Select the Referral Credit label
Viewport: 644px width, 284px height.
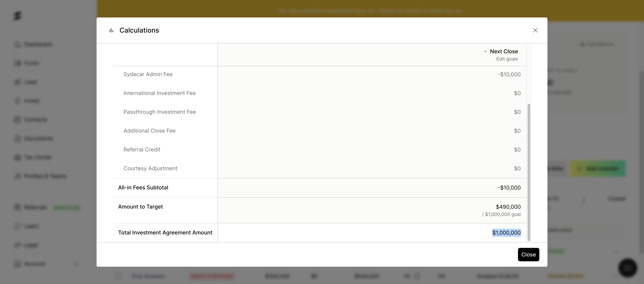click(x=142, y=150)
